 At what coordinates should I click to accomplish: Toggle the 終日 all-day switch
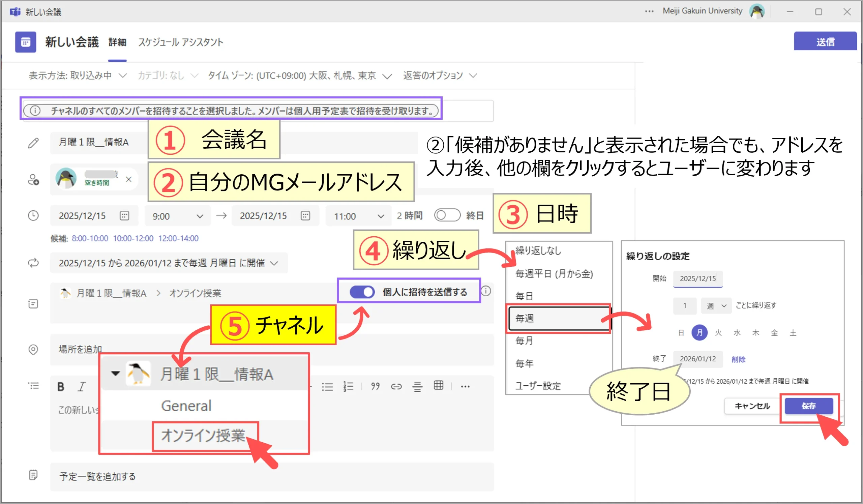(x=447, y=215)
